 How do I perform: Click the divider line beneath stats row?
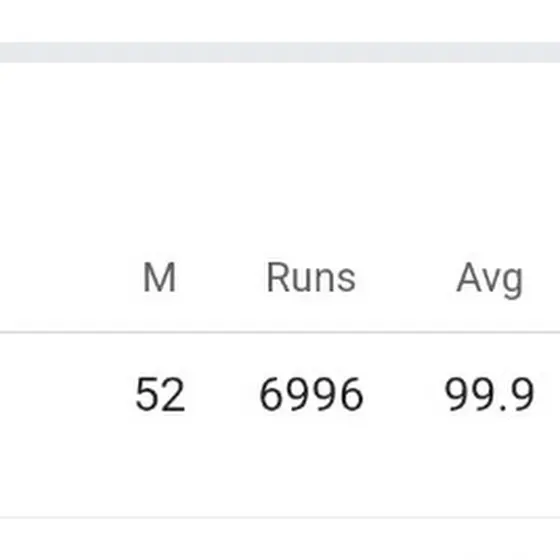point(280,517)
